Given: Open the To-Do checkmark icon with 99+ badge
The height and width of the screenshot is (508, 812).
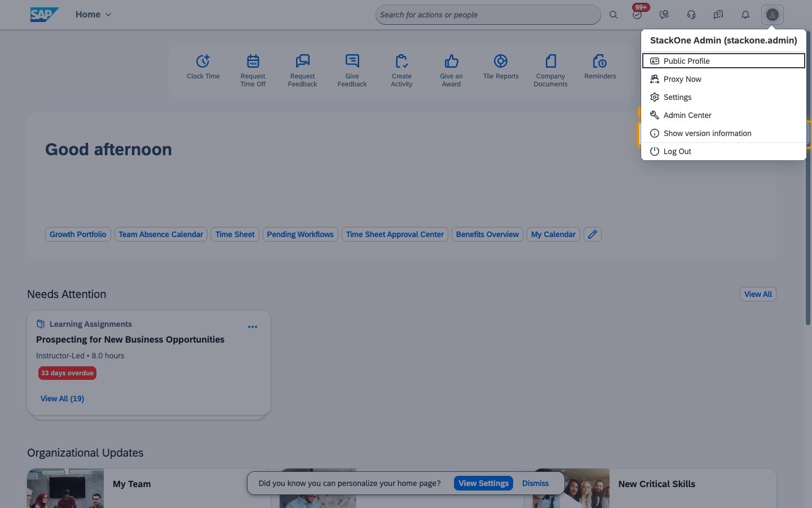Looking at the screenshot, I should [x=637, y=15].
